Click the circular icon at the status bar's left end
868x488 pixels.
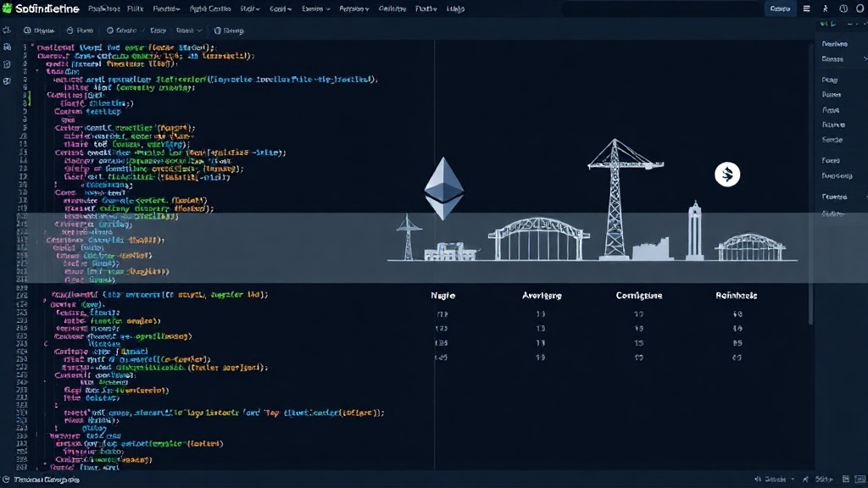[x=6, y=480]
